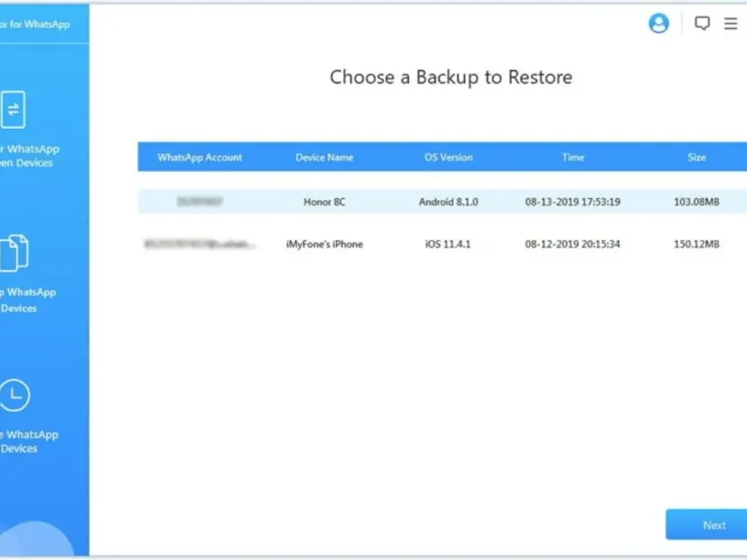Click the WhatsApp Account column header
Screen dimensions: 747x560
point(200,157)
